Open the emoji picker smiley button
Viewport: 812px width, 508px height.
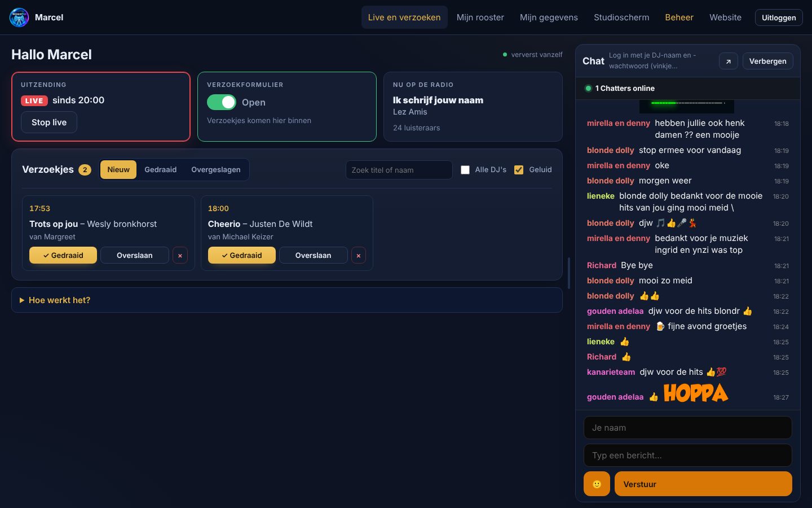click(x=597, y=484)
